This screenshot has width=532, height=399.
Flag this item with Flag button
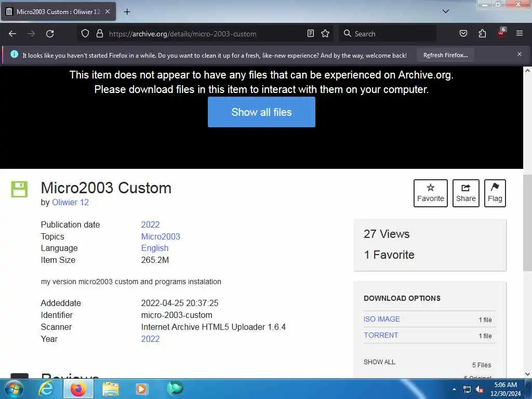[495, 193]
